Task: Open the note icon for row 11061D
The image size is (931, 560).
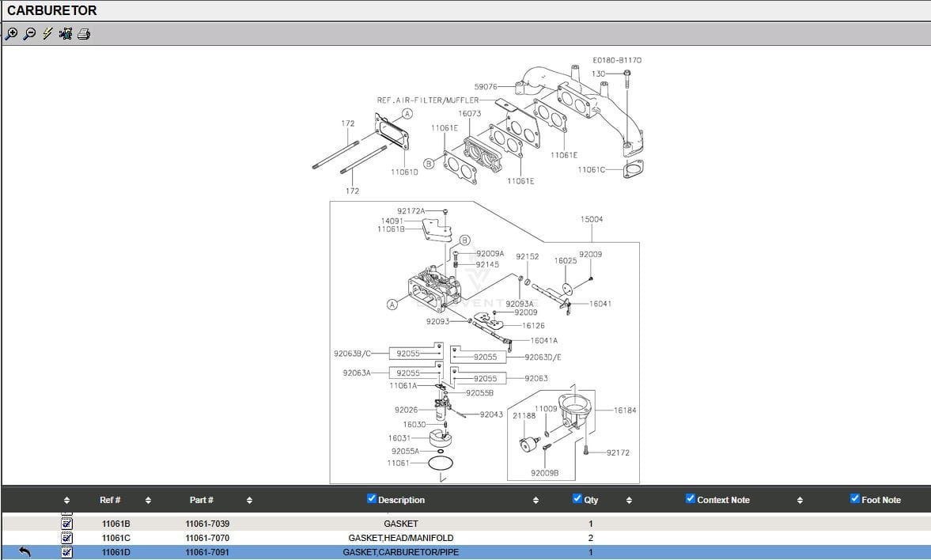Action: [67, 552]
